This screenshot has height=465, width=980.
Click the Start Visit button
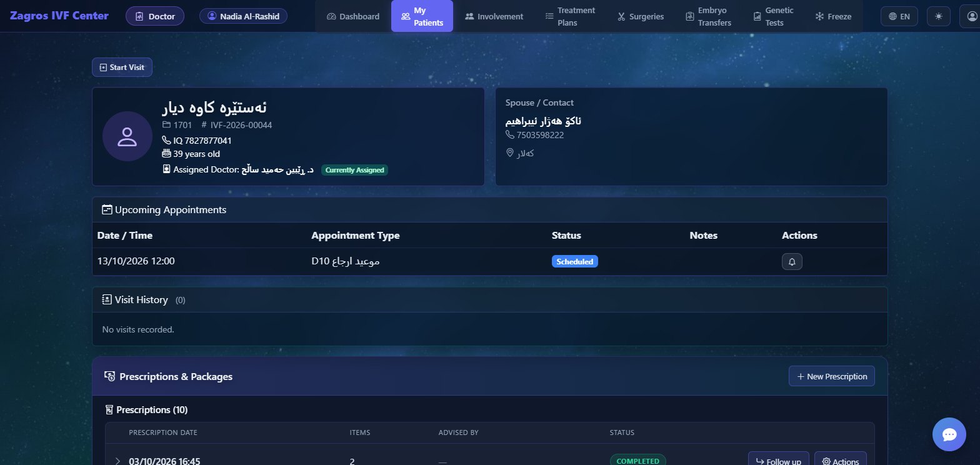click(x=122, y=67)
